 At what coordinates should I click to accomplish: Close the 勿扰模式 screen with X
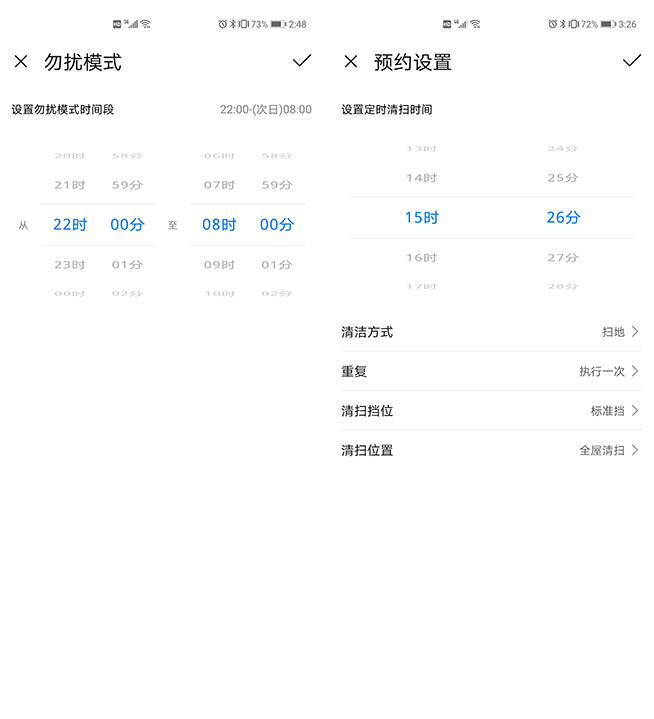tap(21, 62)
